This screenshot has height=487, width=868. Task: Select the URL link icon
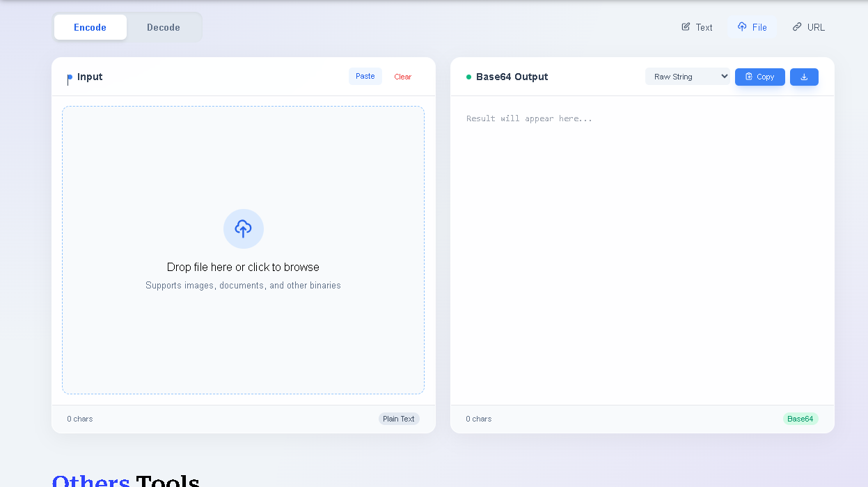pos(796,26)
